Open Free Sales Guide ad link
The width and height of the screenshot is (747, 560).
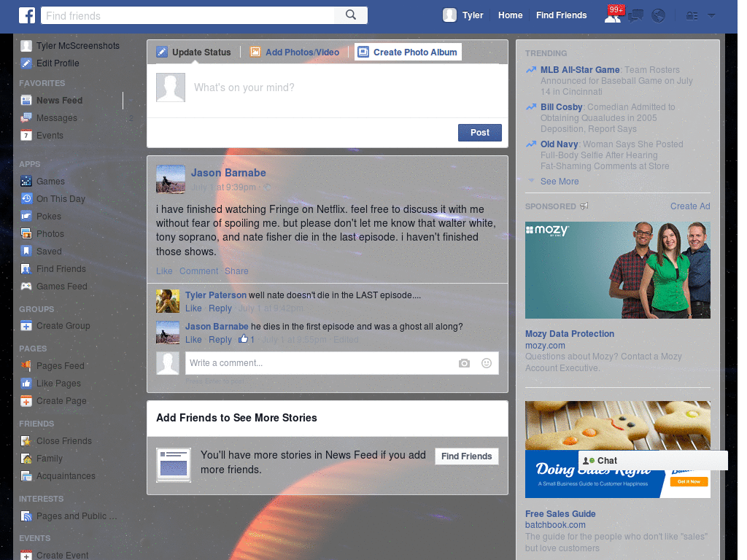560,514
